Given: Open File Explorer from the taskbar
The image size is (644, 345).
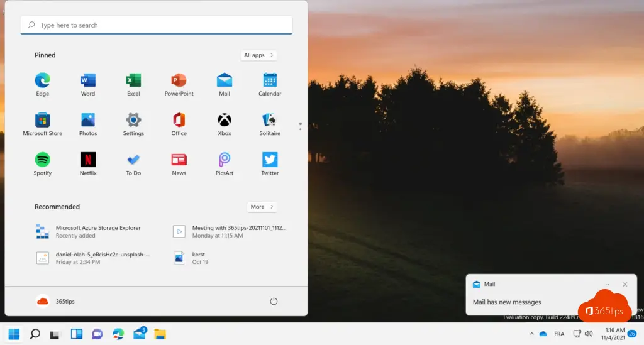Looking at the screenshot, I should 160,334.
